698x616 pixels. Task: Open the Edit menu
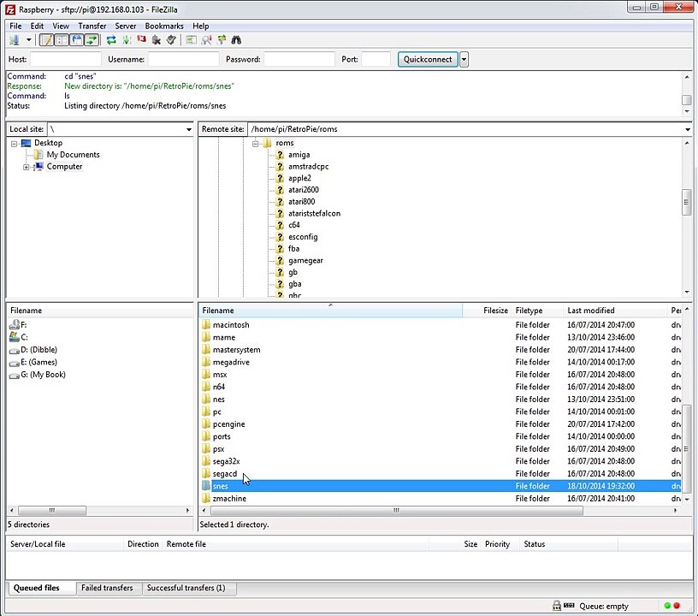(x=37, y=26)
